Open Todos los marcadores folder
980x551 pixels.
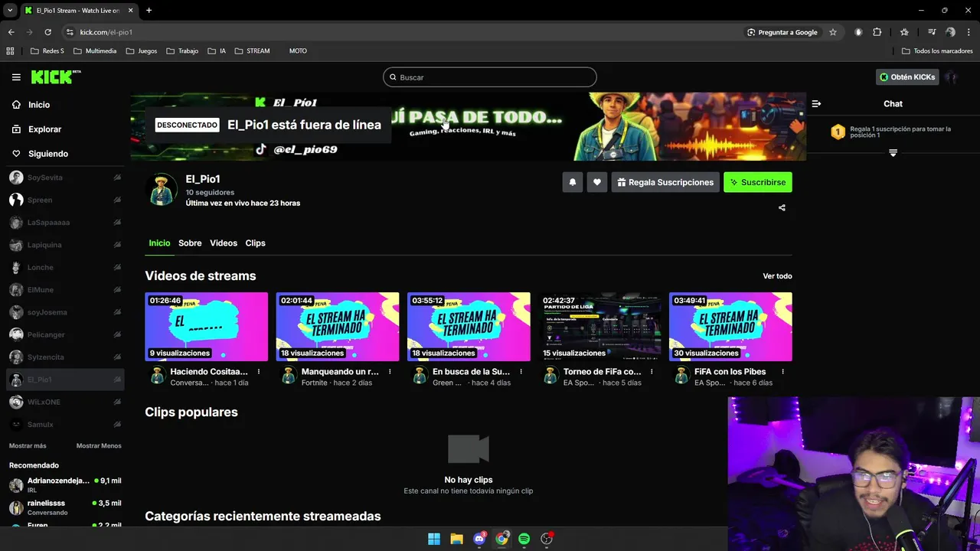click(937, 51)
